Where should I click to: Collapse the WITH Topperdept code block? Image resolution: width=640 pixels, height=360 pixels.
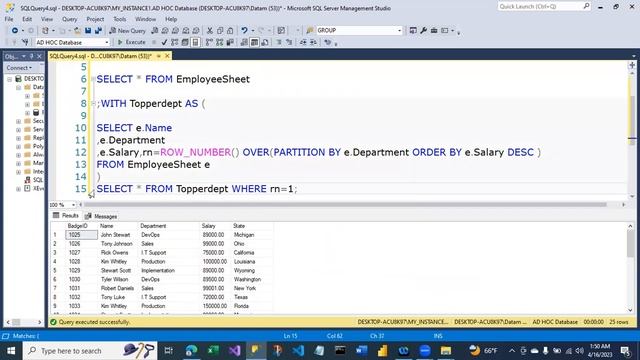pyautogui.click(x=93, y=104)
